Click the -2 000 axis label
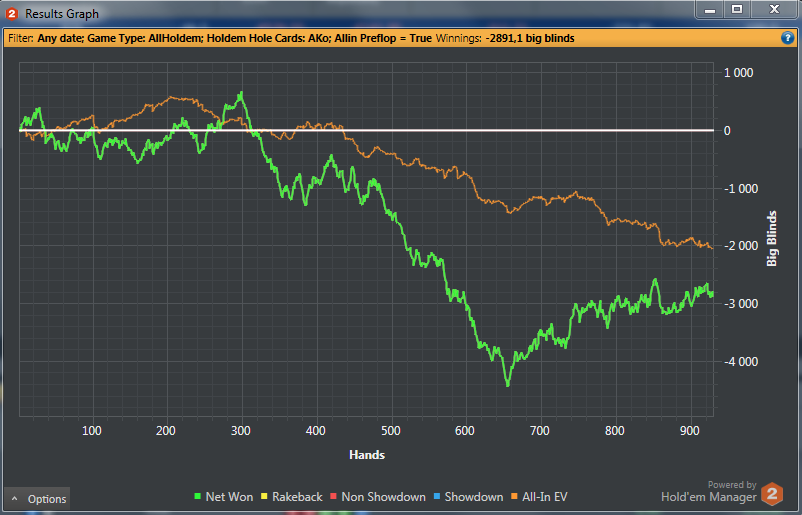Viewport: 802px width, 515px height. click(x=741, y=245)
